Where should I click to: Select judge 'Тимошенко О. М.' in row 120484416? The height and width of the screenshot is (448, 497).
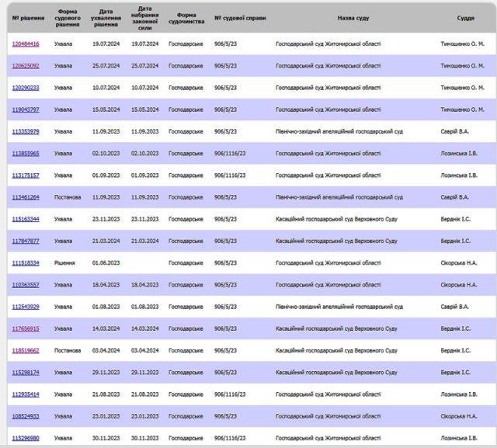[463, 44]
